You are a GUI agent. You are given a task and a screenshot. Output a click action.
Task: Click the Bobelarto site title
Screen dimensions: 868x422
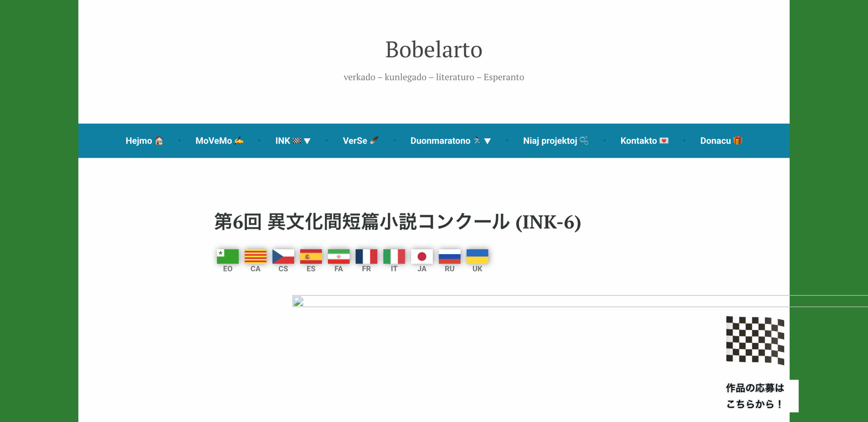pos(434,50)
